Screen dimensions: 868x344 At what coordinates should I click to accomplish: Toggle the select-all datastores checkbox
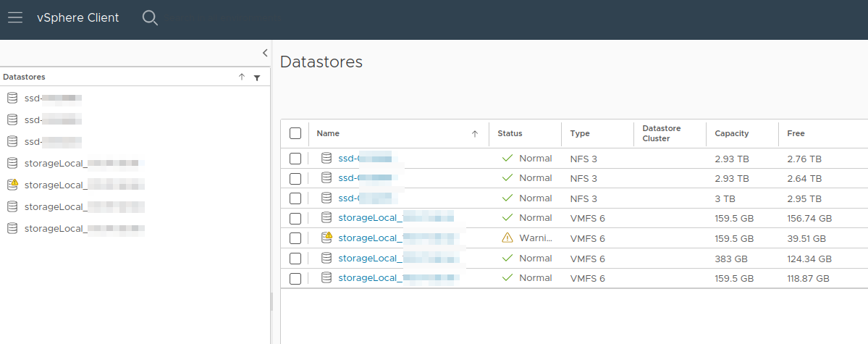(x=295, y=133)
